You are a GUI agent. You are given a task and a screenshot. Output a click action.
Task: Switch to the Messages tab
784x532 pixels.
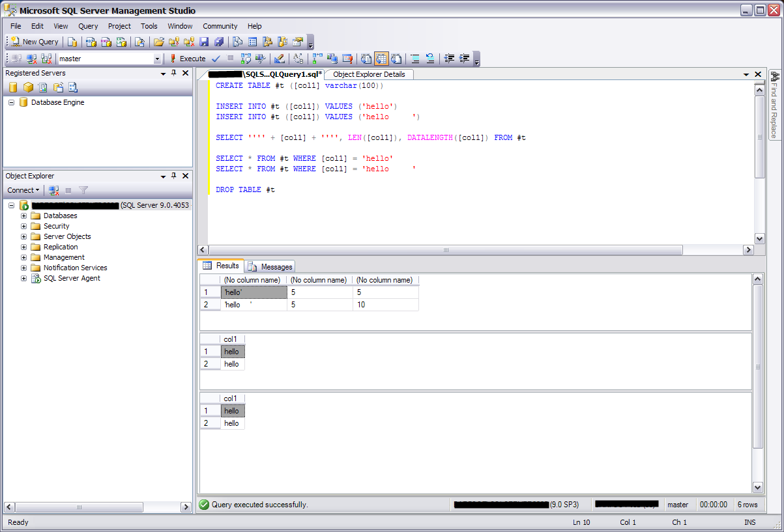point(270,266)
